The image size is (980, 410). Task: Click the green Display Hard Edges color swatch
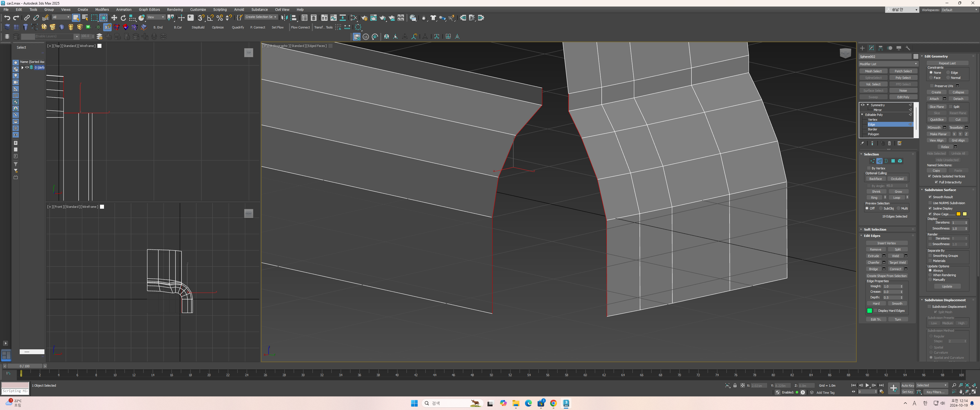coord(869,311)
